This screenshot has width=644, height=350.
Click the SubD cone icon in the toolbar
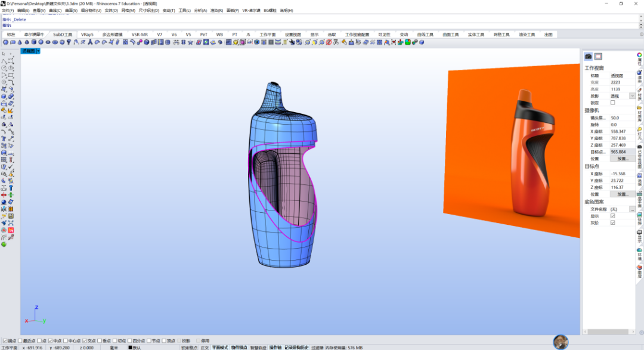(x=20, y=42)
